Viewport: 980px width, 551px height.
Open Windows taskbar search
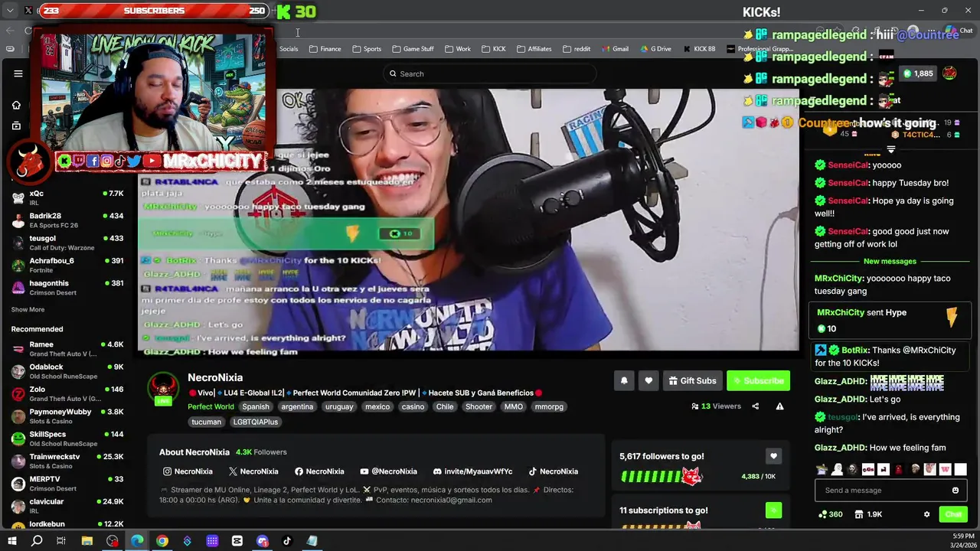(x=37, y=541)
